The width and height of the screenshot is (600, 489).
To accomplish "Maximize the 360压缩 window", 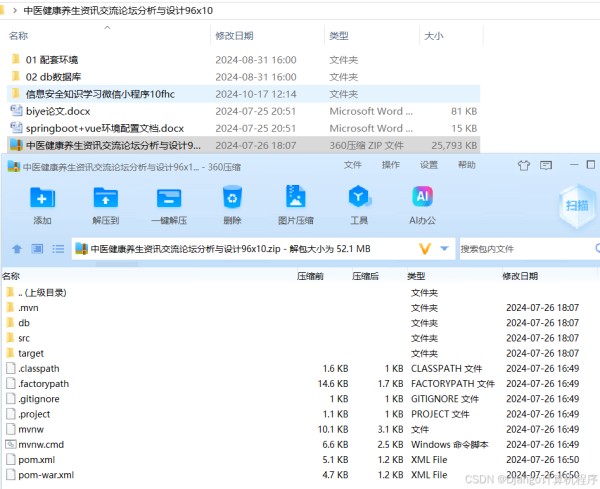I will point(591,165).
